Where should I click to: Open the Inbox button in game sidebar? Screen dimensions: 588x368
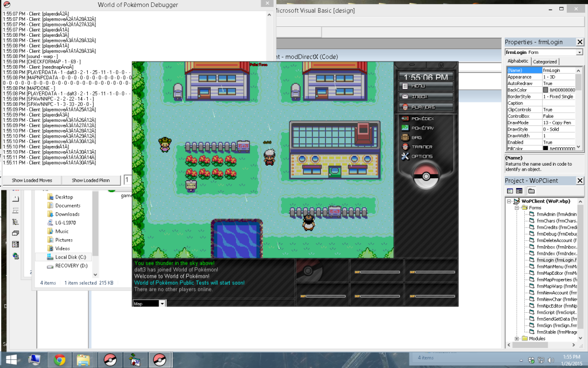click(x=425, y=97)
